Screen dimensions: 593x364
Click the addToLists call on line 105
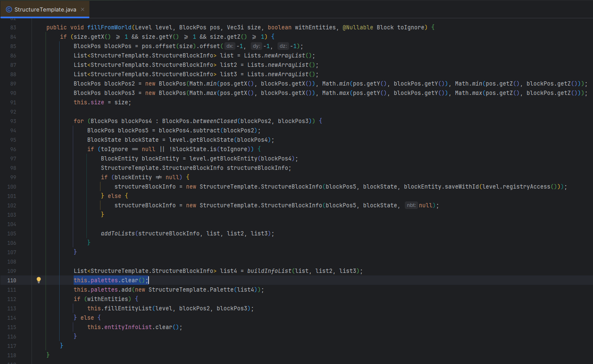[x=117, y=233]
